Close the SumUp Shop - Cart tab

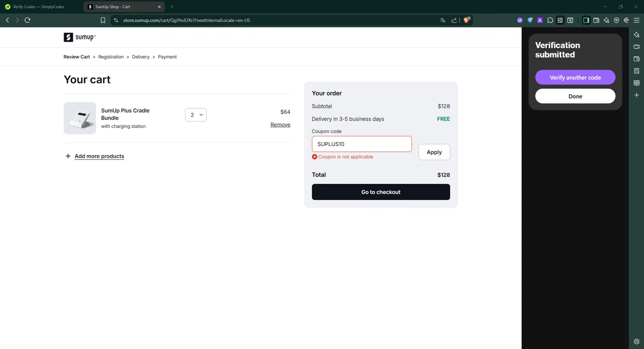click(x=159, y=7)
